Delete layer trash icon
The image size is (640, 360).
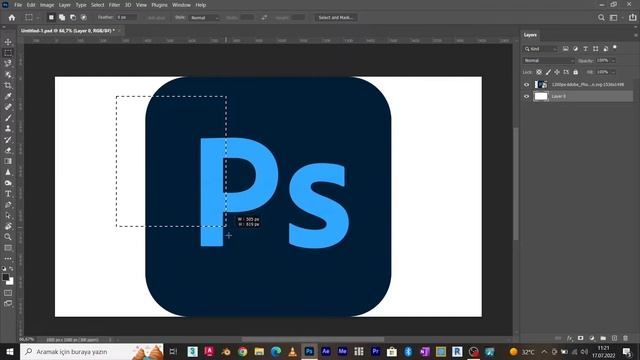click(625, 338)
